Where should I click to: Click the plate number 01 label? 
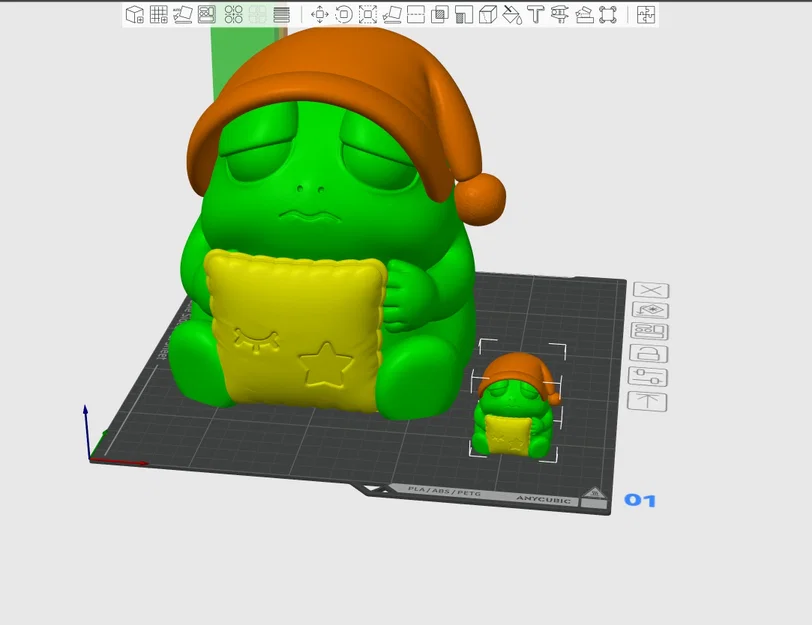[640, 500]
